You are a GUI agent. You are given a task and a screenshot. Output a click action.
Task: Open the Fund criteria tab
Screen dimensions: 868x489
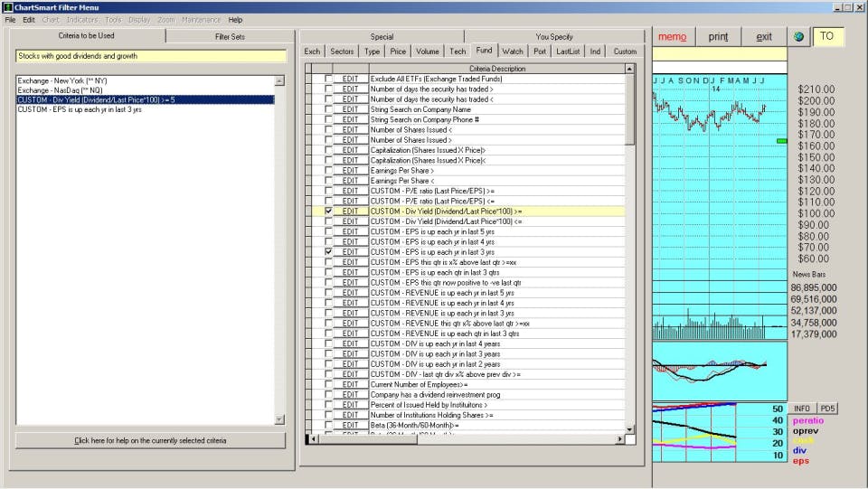pos(484,51)
